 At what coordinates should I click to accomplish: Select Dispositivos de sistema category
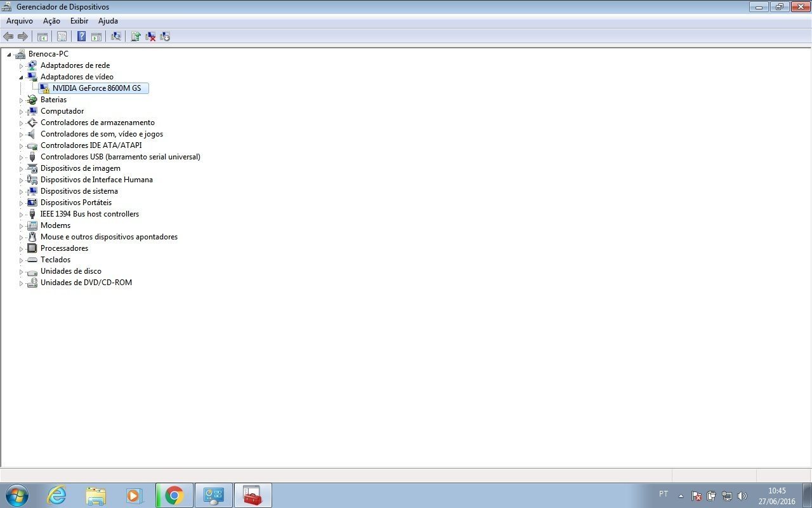click(x=79, y=191)
